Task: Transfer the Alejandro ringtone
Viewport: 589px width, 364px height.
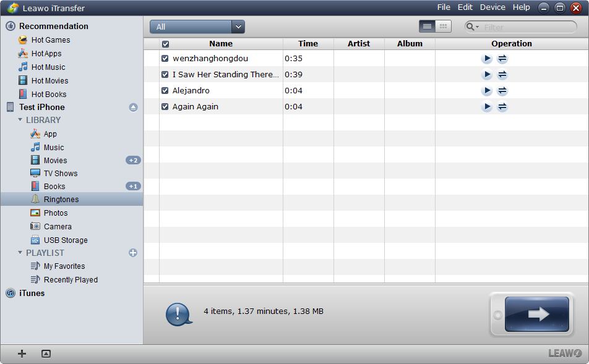Action: tap(502, 90)
